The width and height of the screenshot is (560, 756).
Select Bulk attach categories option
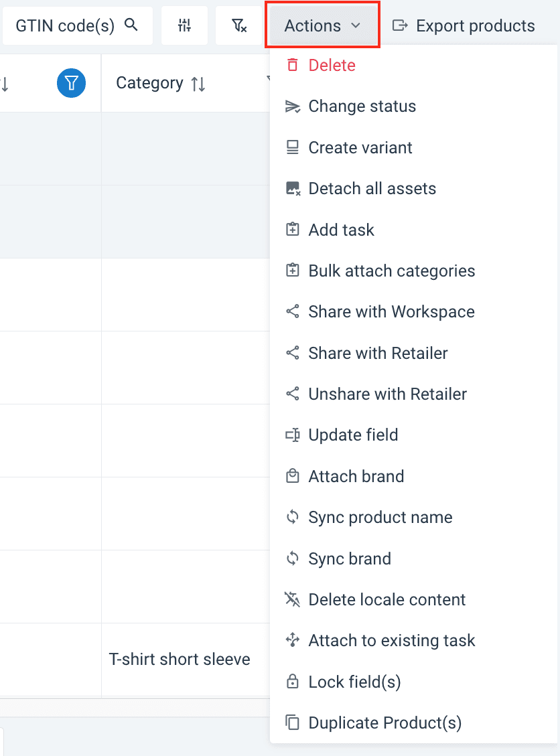pos(391,271)
